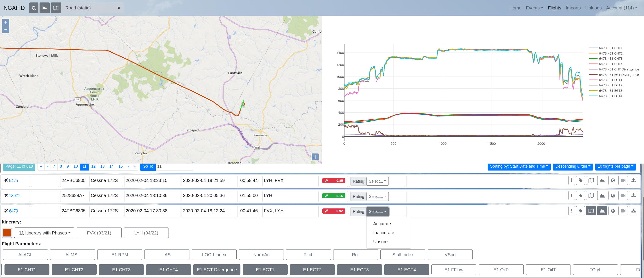Enable AltAGL parameter plot
644x278 pixels.
tap(25, 254)
